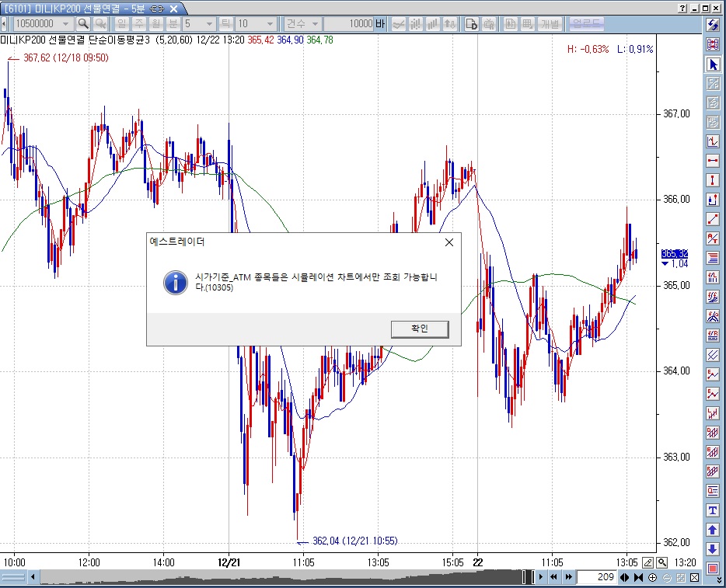Expand the minute interval dropdown showing 5
Screen dimensions: 726x588
(x=209, y=24)
